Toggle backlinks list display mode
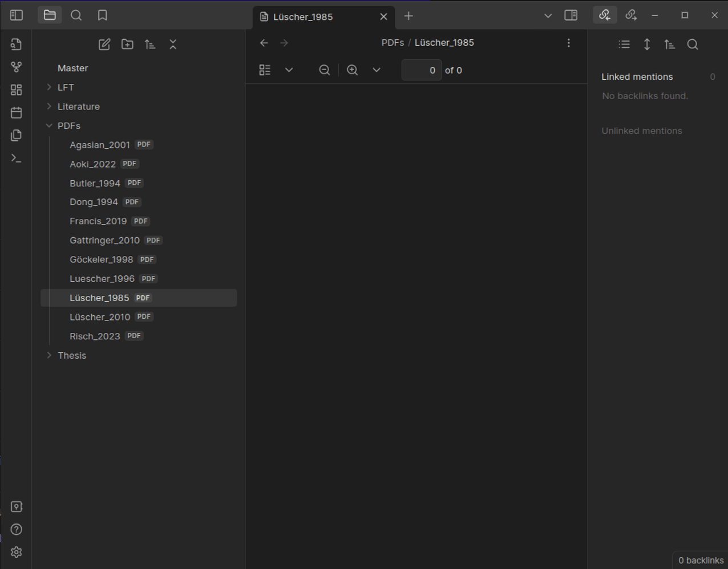 click(x=624, y=44)
